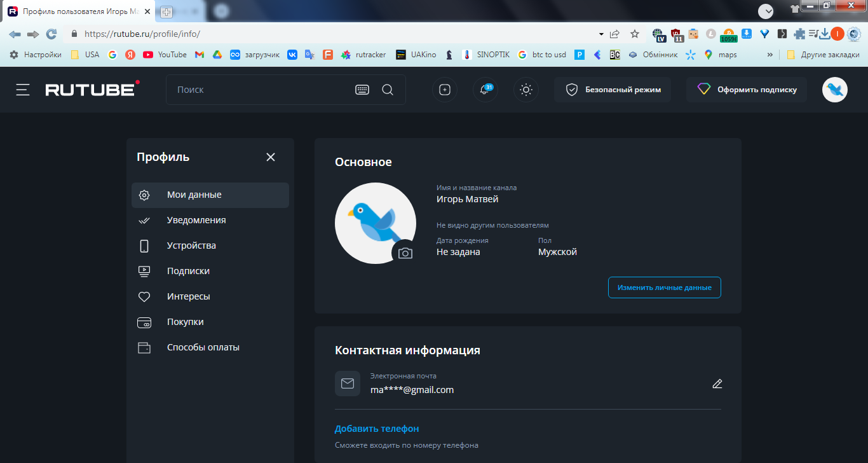
Task: Select Мои данные in profile menu
Action: pos(210,195)
